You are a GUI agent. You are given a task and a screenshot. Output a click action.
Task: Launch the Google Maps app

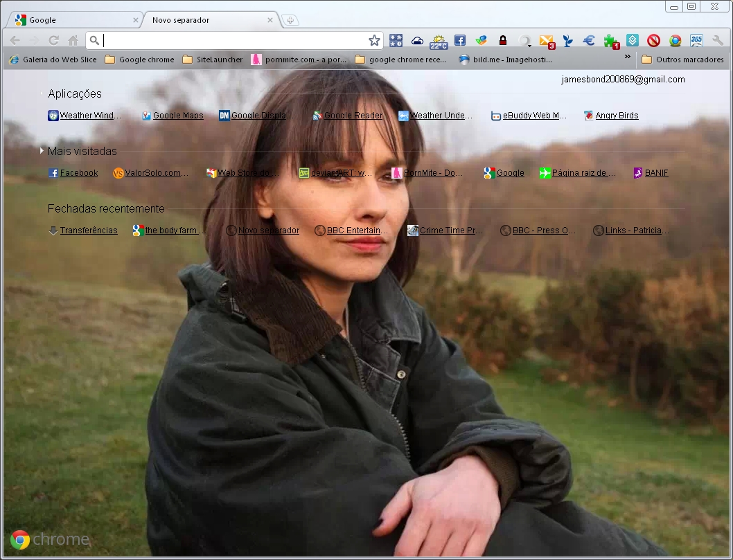click(x=173, y=116)
